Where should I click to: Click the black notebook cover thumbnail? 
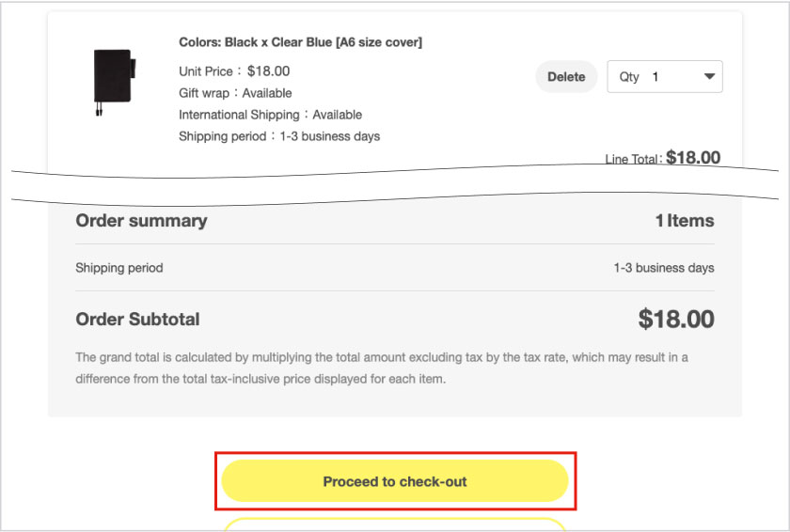113,82
